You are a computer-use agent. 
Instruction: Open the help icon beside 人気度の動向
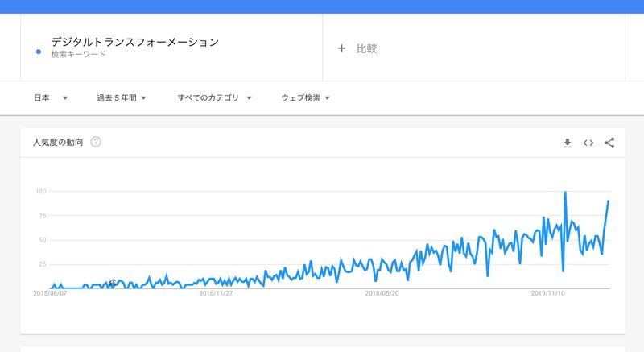[x=96, y=143]
